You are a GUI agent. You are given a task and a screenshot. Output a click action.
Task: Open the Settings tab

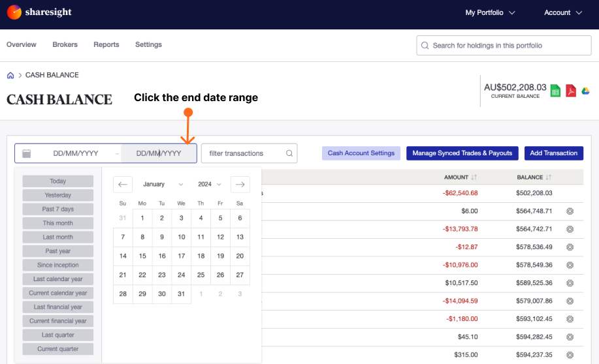(148, 44)
